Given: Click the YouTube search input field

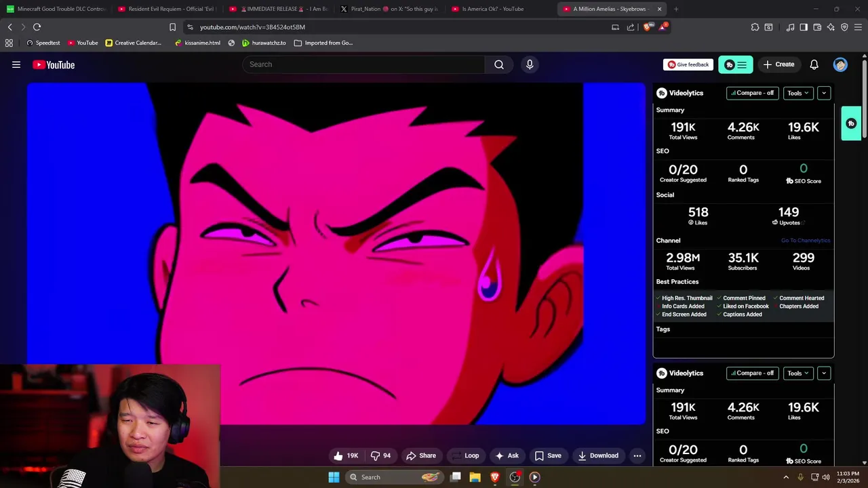Looking at the screenshot, I should point(363,64).
